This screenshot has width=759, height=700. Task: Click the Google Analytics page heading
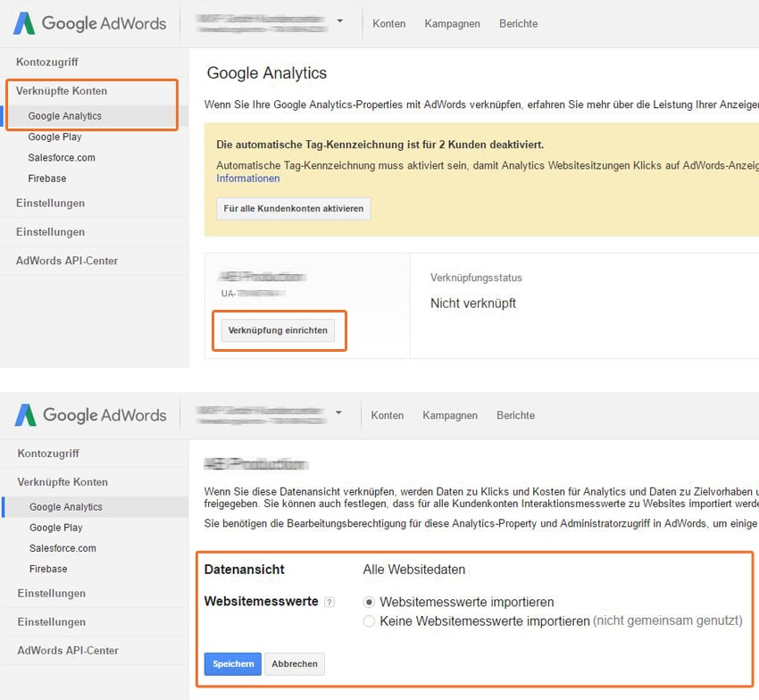[x=267, y=73]
